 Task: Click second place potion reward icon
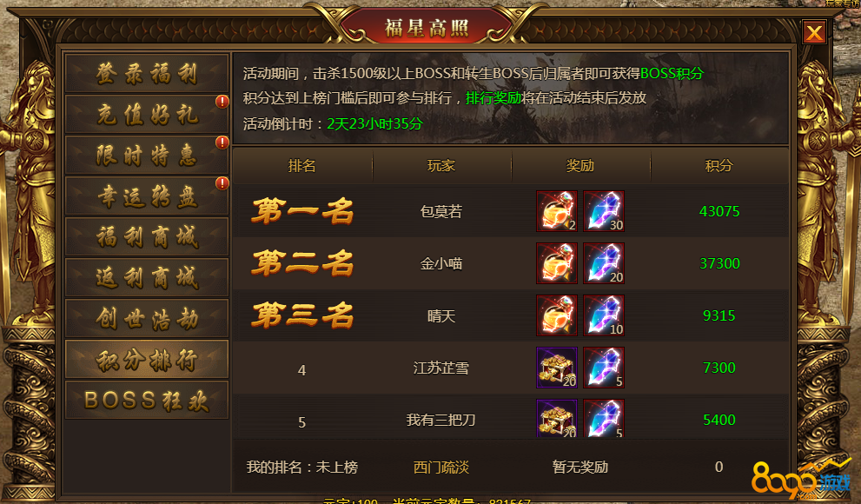coord(557,263)
